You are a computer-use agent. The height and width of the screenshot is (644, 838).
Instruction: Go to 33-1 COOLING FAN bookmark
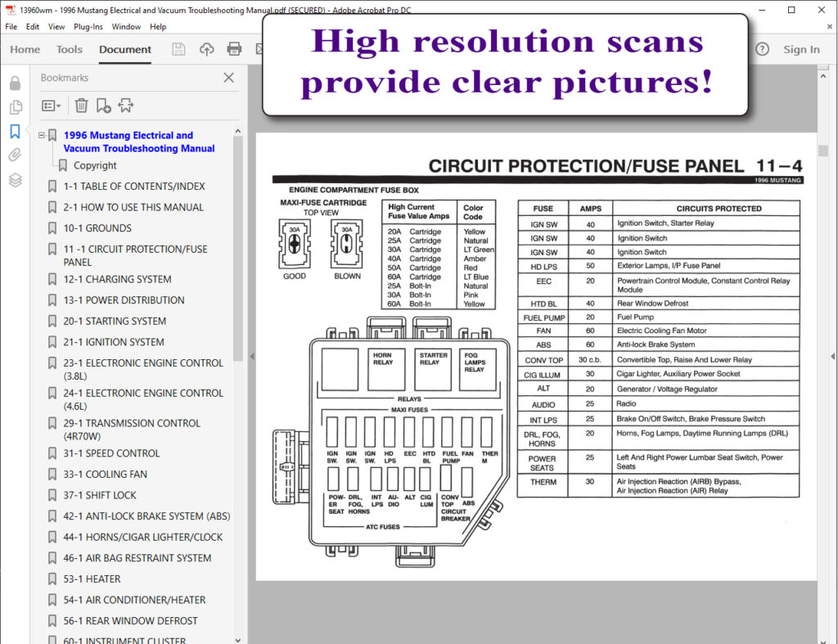point(106,475)
